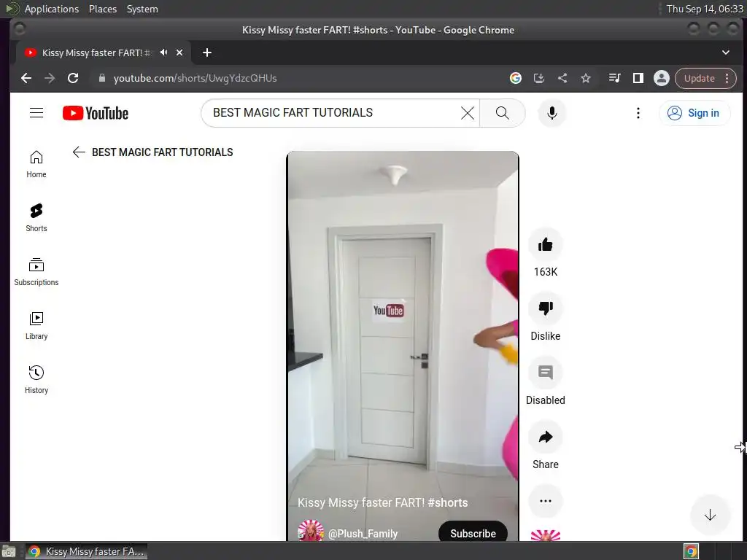This screenshot has width=747, height=560.
Task: Go to Home in the sidebar
Action: click(x=36, y=164)
